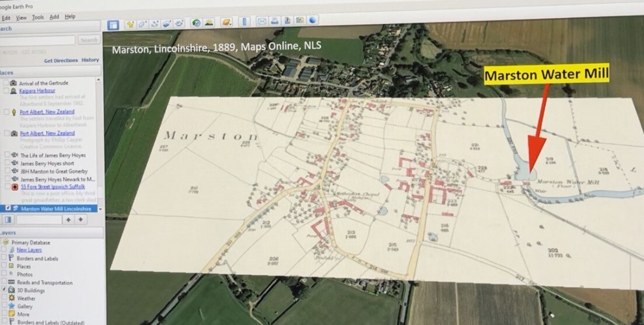Open the Kaipara Harbour link
The width and height of the screenshot is (644, 325).
tap(37, 90)
